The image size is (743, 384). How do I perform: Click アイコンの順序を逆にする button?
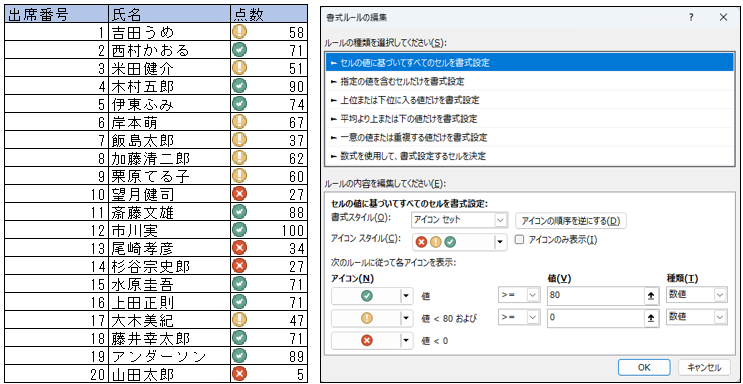571,220
